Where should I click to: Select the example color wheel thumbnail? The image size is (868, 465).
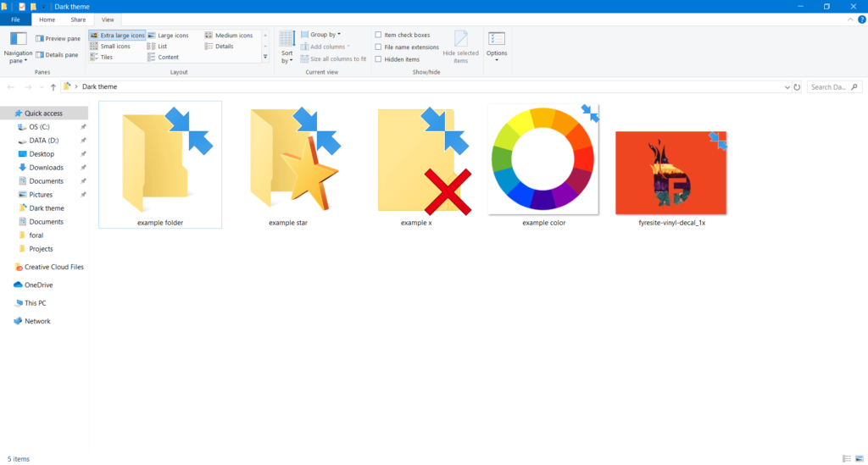(543, 161)
